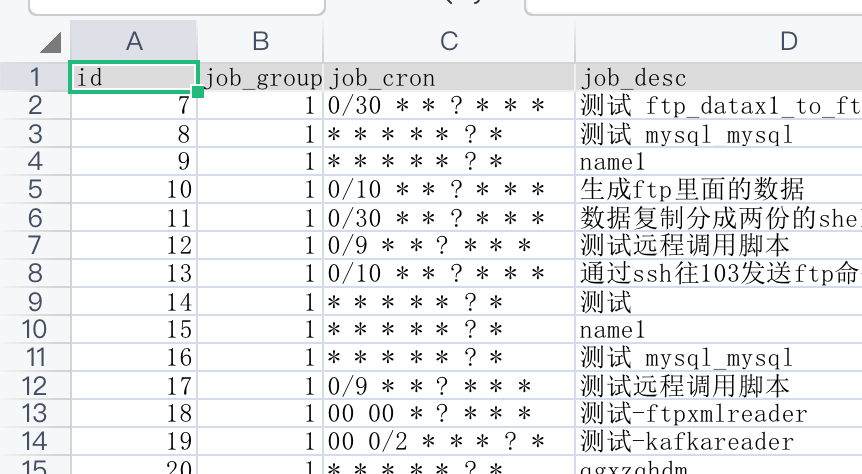Select the id cell with value 13
This screenshot has height=474, width=862.
[x=134, y=273]
